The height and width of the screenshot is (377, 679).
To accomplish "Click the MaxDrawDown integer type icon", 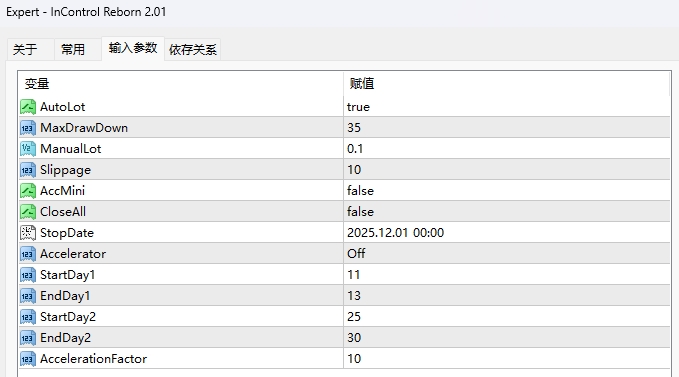I will (28, 128).
